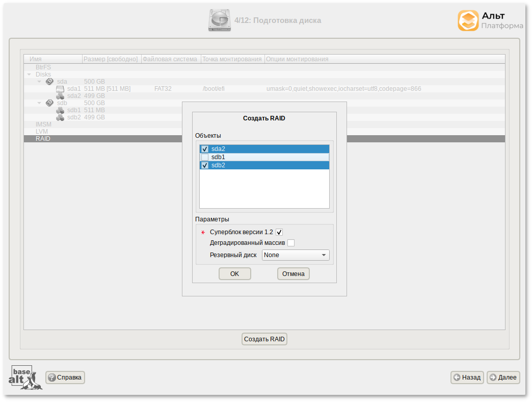The width and height of the screenshot is (532, 402).
Task: Click the BaseALT logo icon
Action: (25, 378)
